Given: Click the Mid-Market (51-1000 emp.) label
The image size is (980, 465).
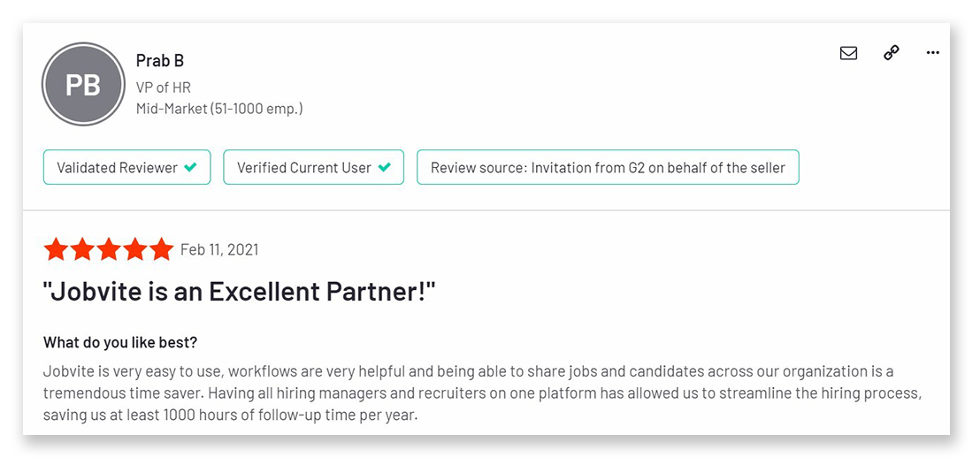Looking at the screenshot, I should point(219,109).
